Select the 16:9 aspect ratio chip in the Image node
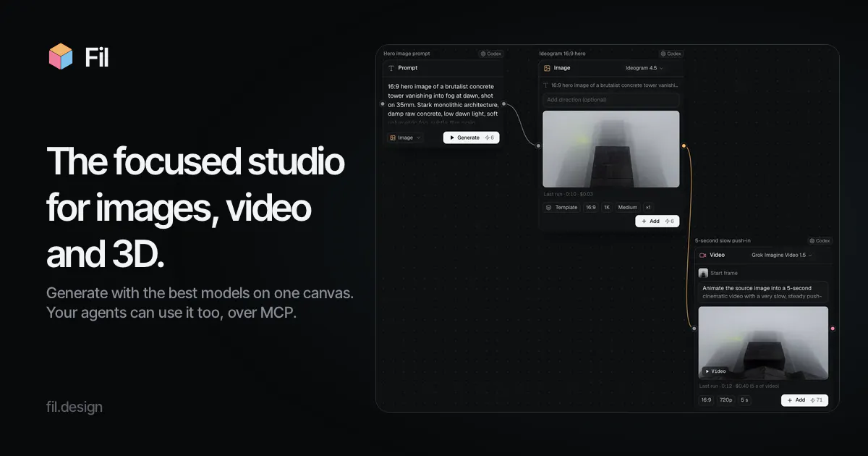The image size is (868, 456). pyautogui.click(x=591, y=207)
